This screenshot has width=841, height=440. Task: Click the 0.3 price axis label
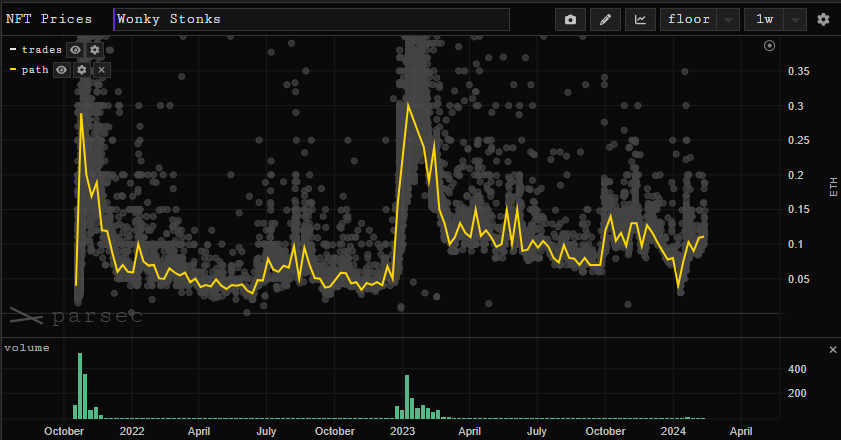point(795,106)
